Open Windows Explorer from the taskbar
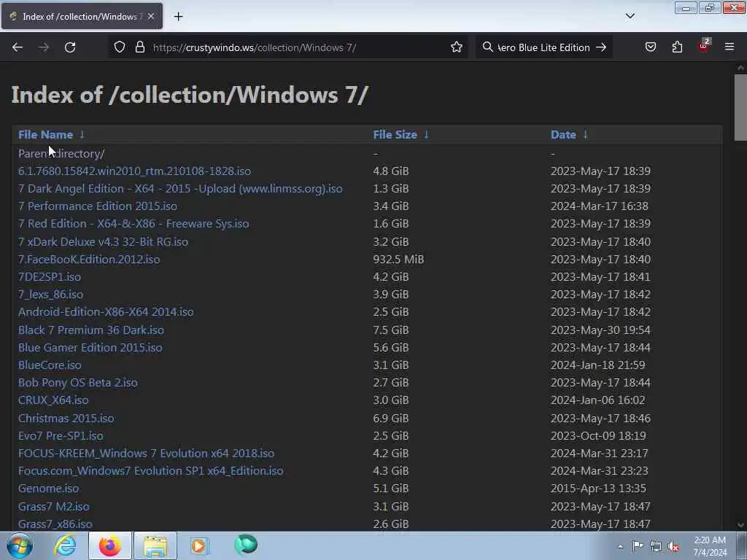Image resolution: width=747 pixels, height=560 pixels. [155, 545]
